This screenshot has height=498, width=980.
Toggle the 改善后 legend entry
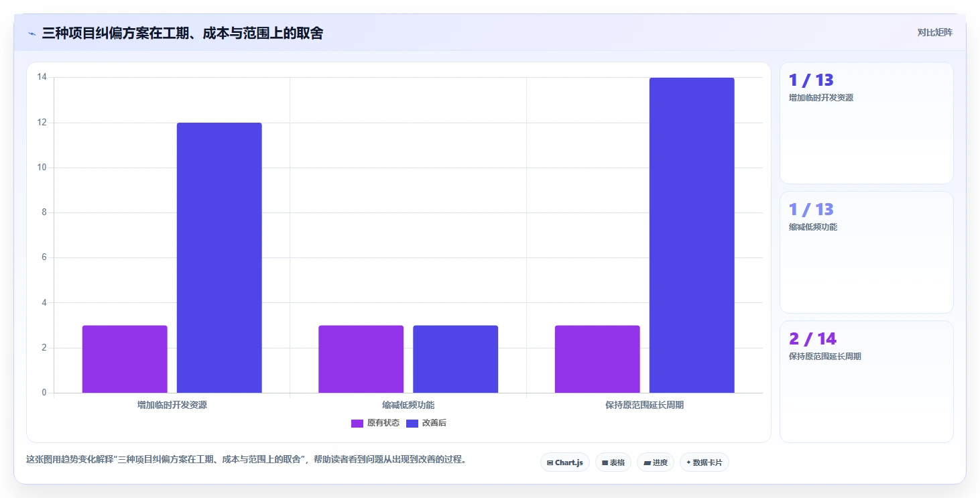coord(426,423)
